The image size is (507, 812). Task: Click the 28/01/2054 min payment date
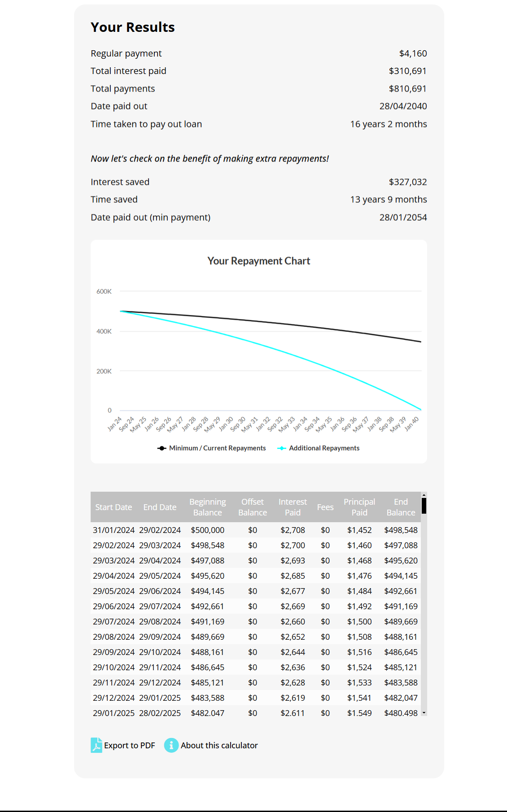click(x=403, y=217)
